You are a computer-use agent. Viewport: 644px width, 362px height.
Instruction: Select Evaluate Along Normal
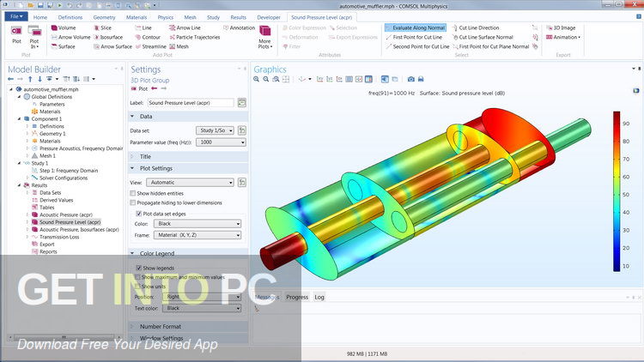416,28
